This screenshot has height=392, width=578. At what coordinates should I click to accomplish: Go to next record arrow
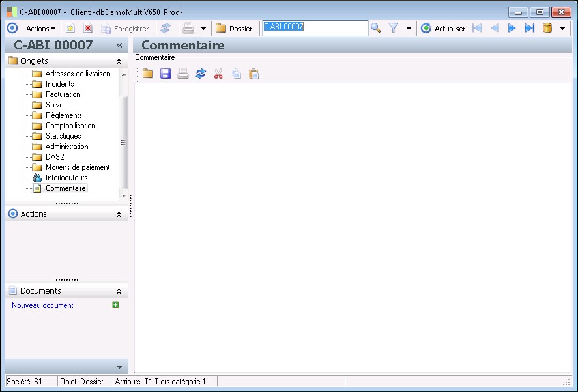(x=512, y=28)
